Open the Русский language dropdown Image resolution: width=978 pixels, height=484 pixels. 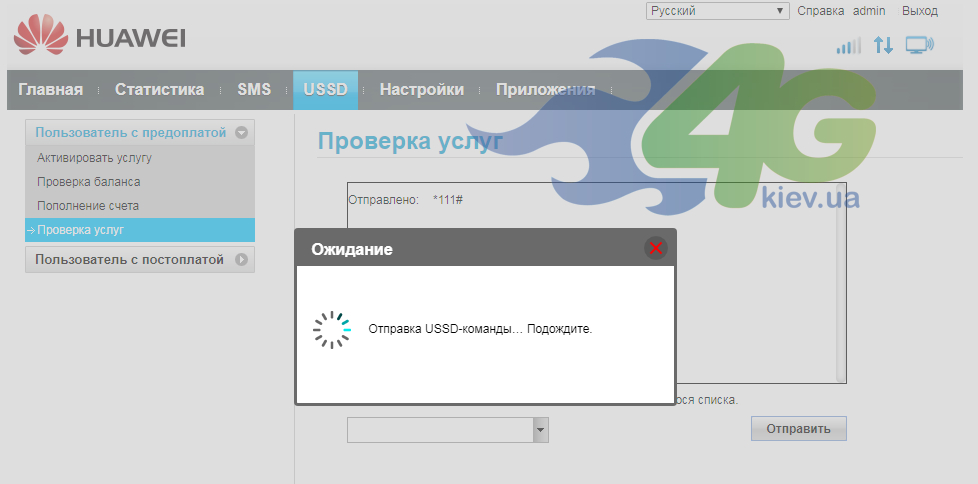pos(717,11)
